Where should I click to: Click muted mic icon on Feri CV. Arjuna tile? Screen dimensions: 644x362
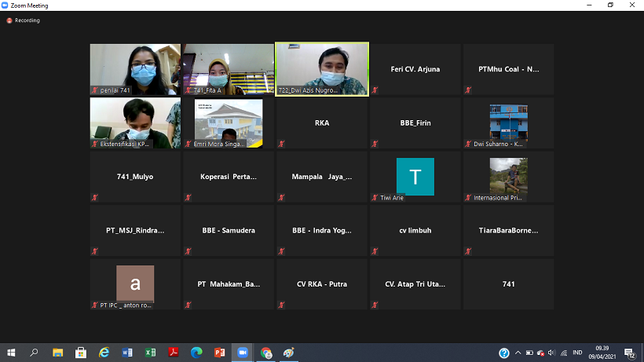(375, 90)
